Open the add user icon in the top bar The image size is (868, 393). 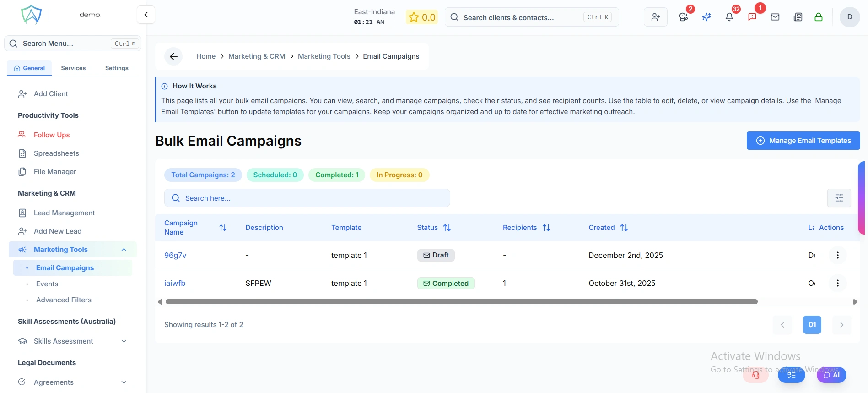[x=656, y=17]
